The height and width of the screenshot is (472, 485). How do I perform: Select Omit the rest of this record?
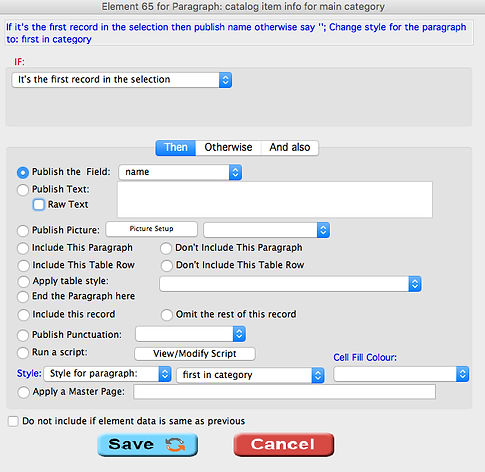(166, 315)
